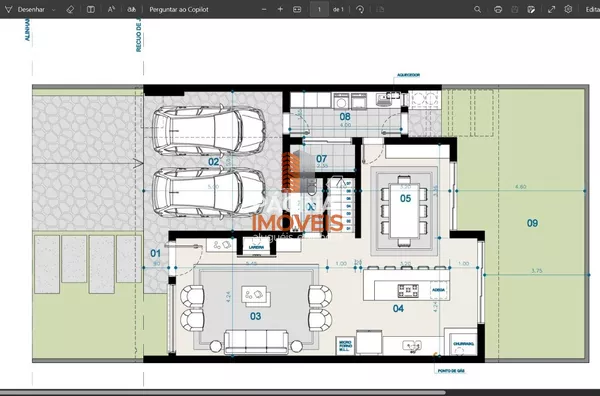Click the read aloud icon
Screen dimensions: 600x396
(x=111, y=9)
